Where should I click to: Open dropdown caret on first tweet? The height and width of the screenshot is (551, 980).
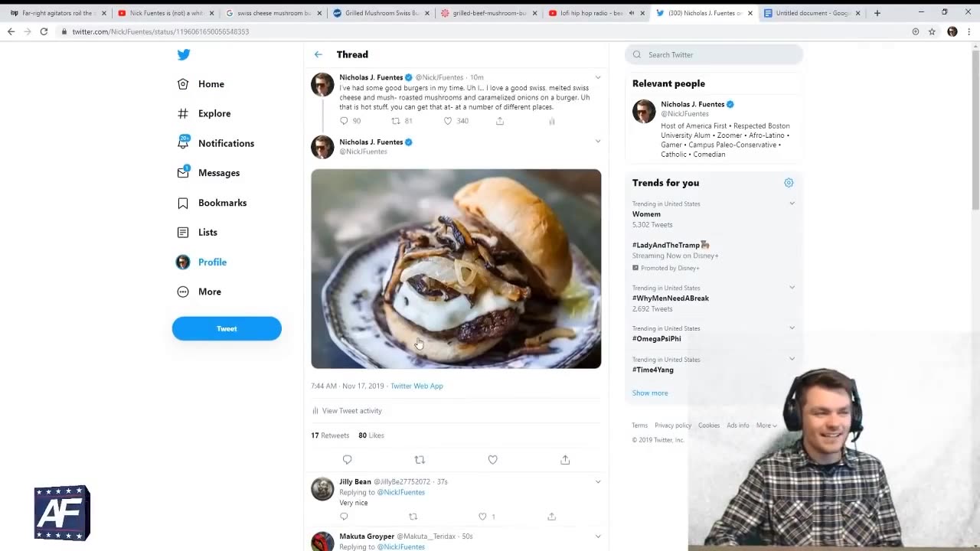598,77
